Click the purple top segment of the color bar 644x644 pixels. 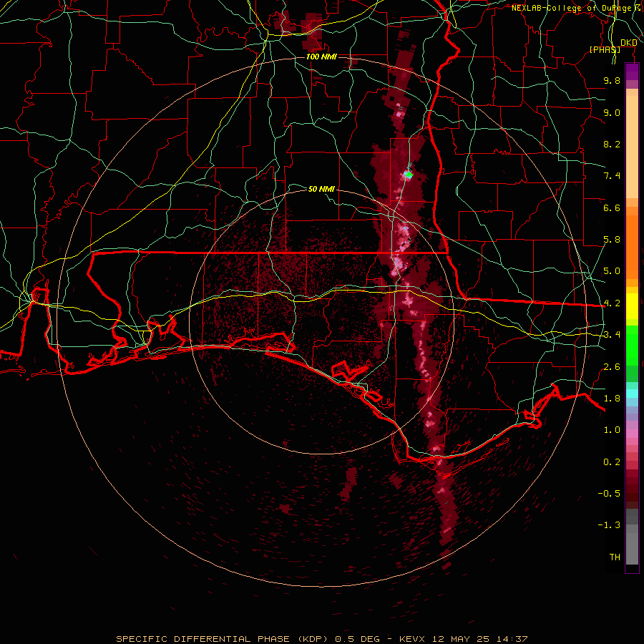[x=632, y=72]
